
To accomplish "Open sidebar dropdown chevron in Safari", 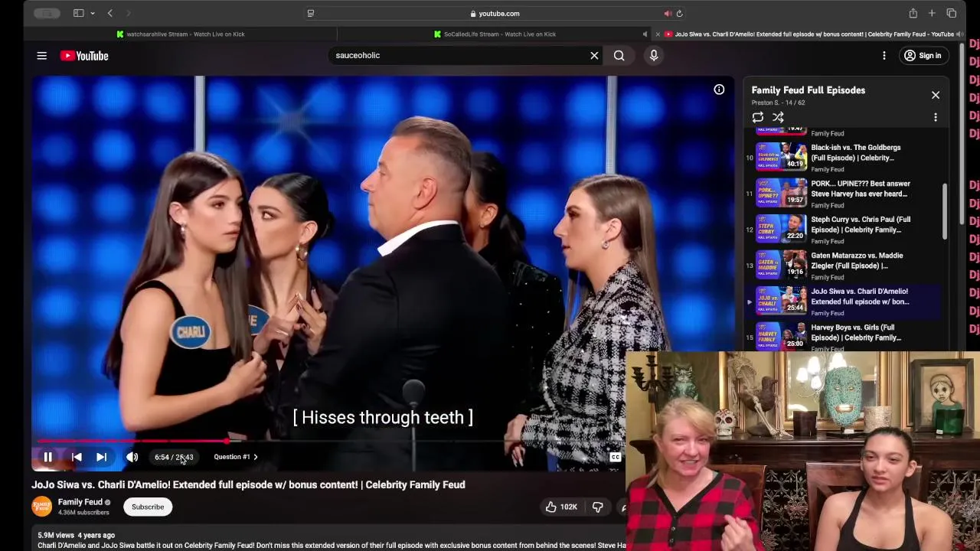I will point(93,13).
